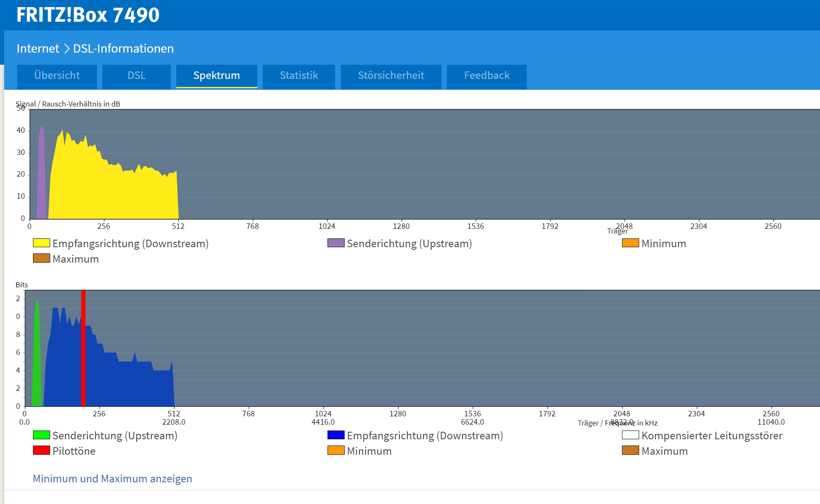820x504 pixels.
Task: Go to the Störsicherheit tab
Action: tap(391, 76)
